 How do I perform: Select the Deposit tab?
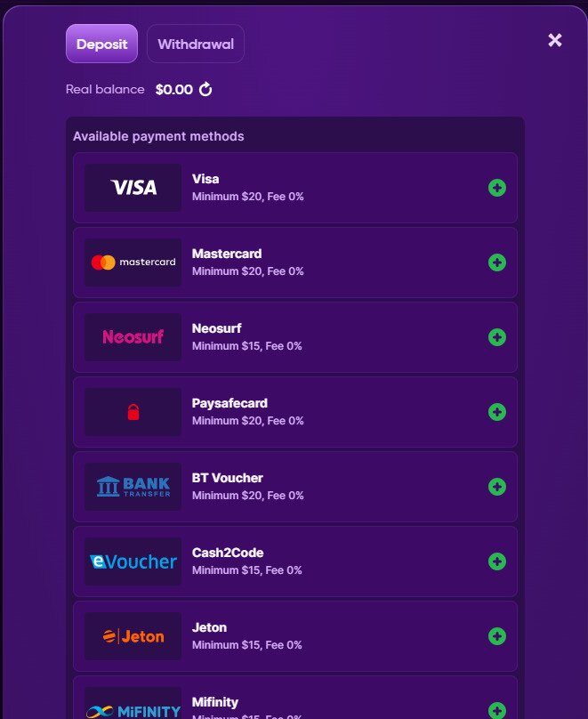click(101, 44)
